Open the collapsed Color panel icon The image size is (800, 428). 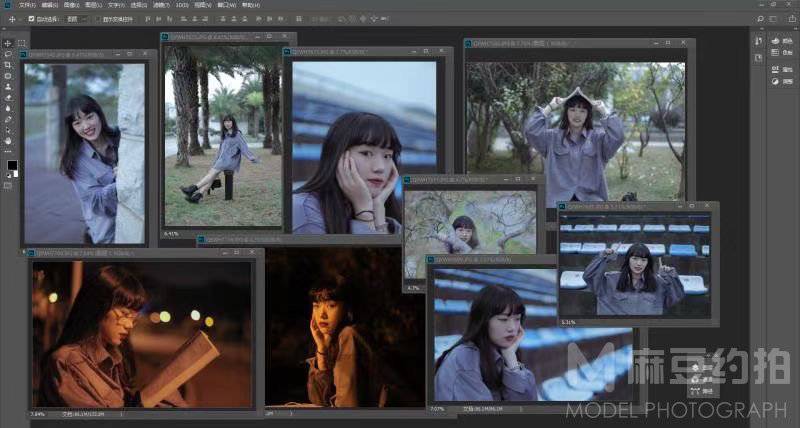click(776, 41)
